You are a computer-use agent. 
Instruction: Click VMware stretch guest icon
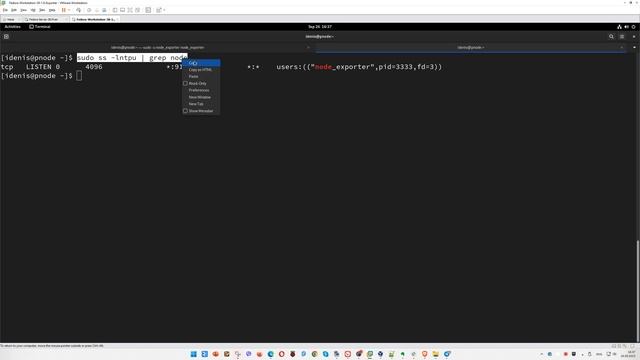coord(159,10)
